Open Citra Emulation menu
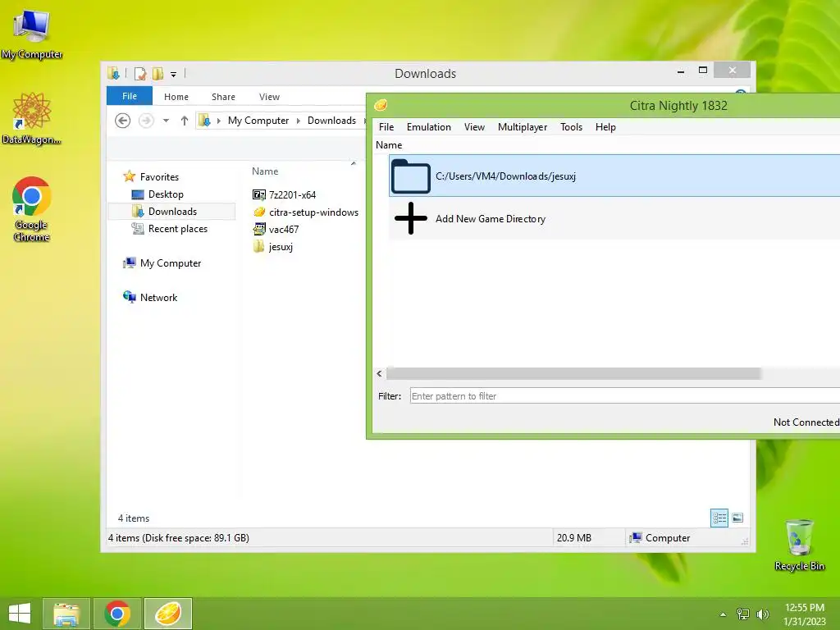 (428, 127)
